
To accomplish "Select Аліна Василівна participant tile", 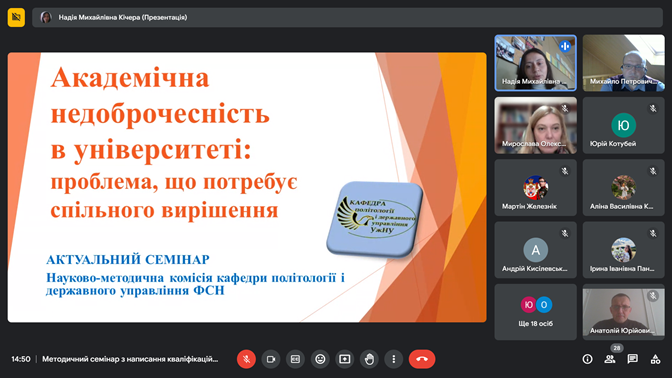I will click(x=624, y=188).
